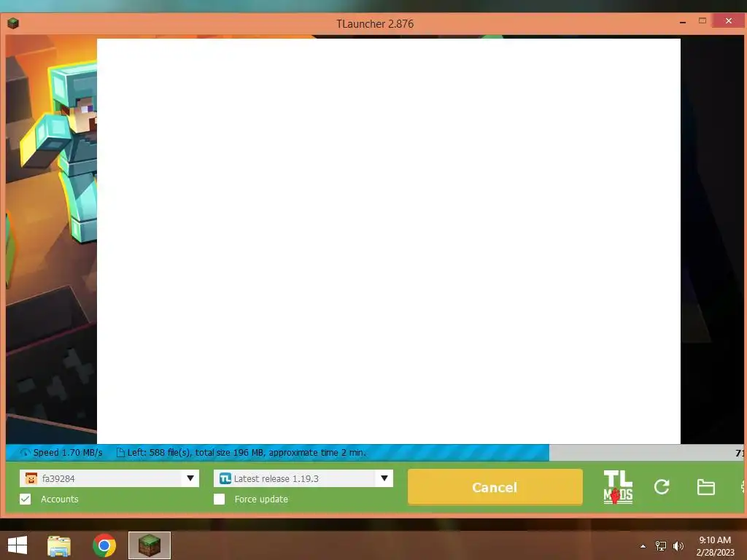Click the Accounts label

click(x=60, y=499)
